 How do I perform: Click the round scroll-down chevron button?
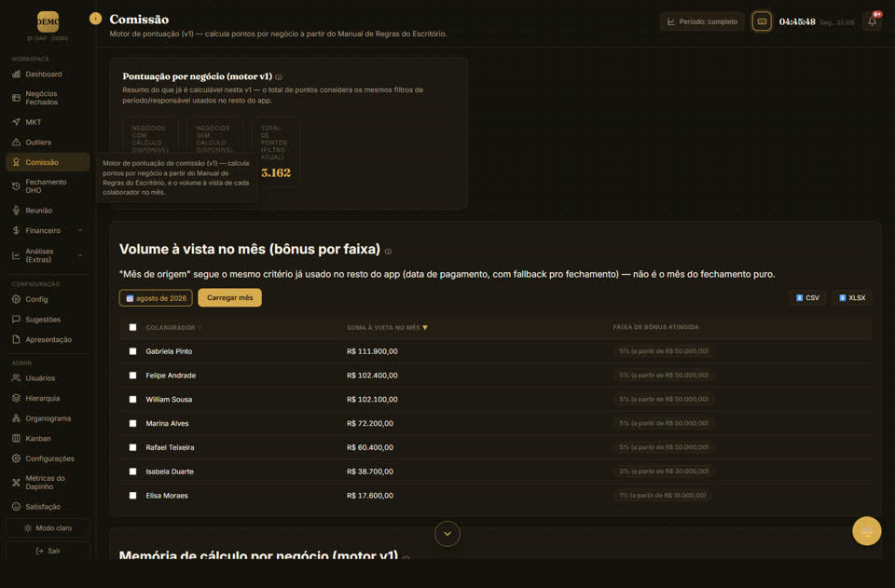447,534
